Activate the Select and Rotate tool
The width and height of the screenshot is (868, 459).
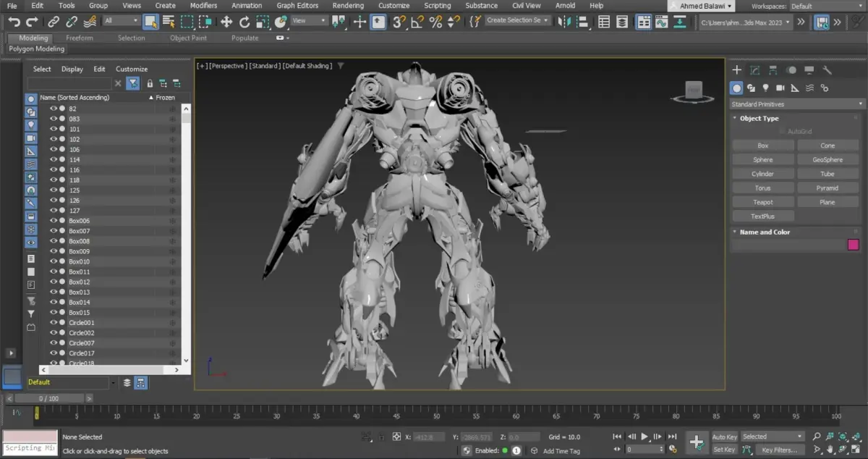[244, 22]
